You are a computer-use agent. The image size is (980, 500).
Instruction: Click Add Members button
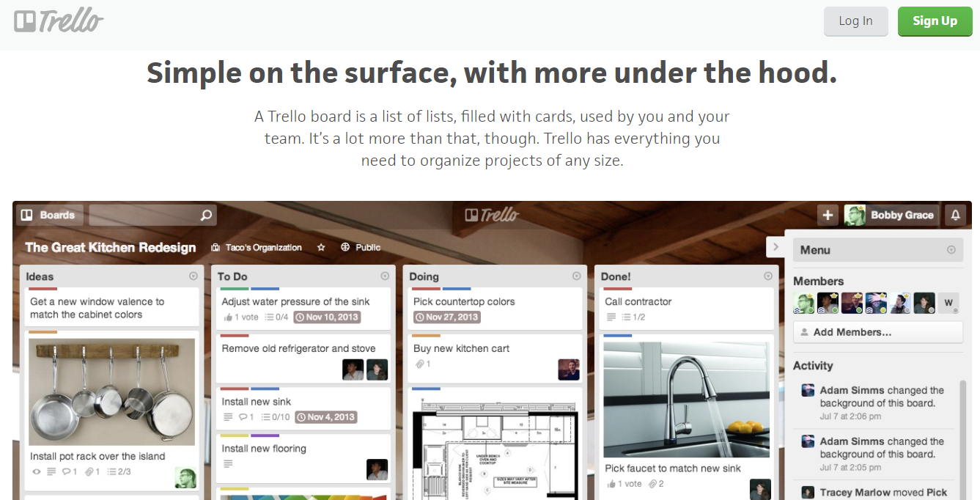(878, 332)
